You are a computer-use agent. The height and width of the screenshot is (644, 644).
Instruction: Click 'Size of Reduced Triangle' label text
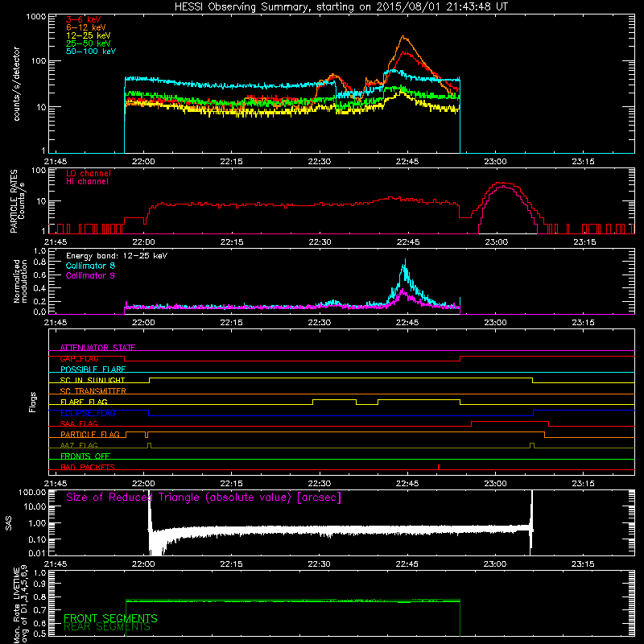click(204, 497)
